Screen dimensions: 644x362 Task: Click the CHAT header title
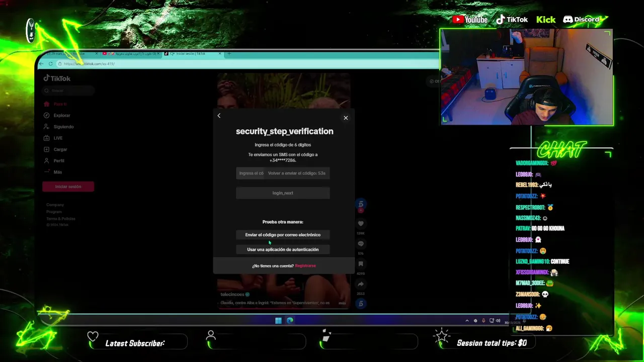pyautogui.click(x=561, y=150)
